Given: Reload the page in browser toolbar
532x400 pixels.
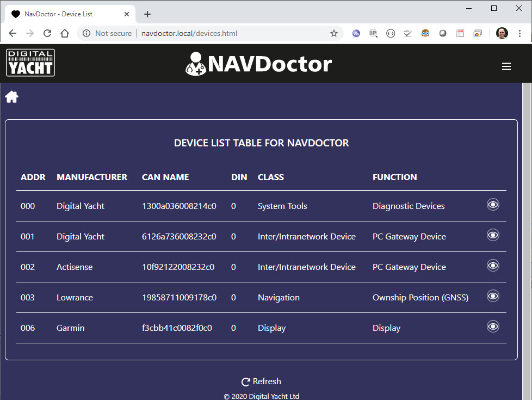Looking at the screenshot, I should tap(47, 33).
